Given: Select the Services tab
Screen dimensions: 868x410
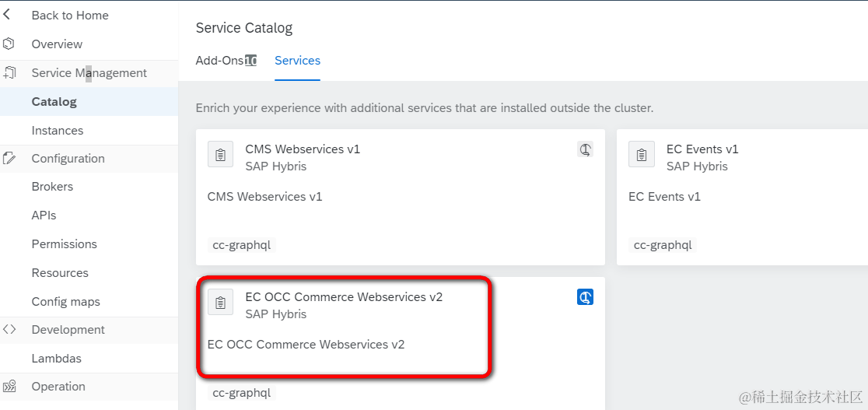Looking at the screenshot, I should [x=297, y=61].
